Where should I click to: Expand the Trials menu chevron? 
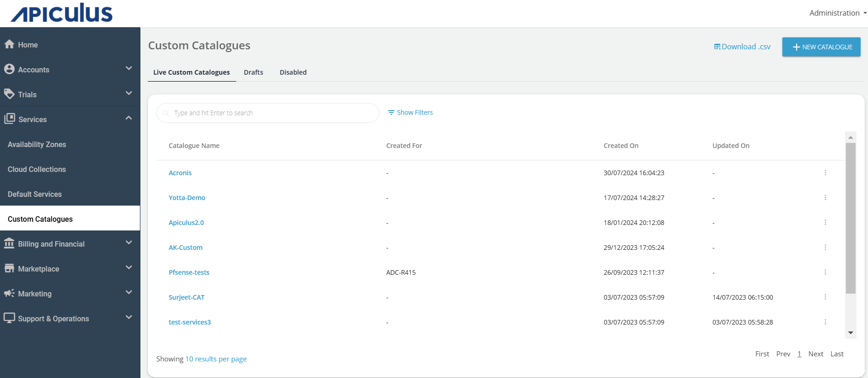click(129, 93)
